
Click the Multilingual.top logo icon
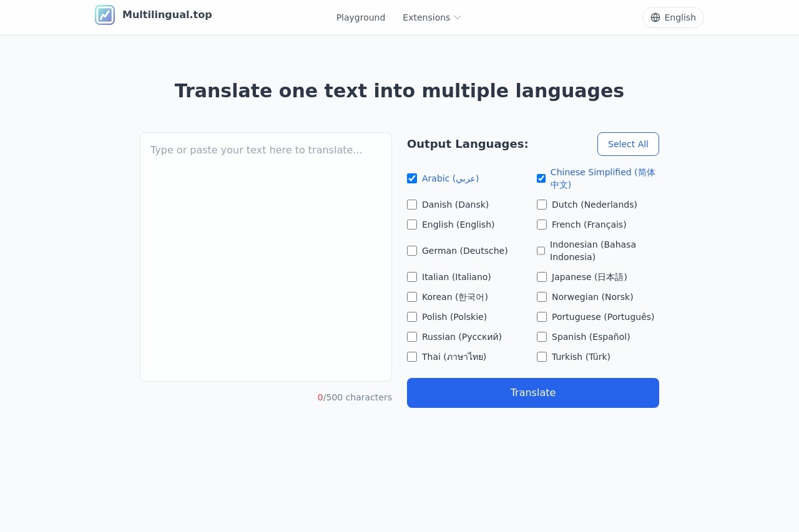click(x=105, y=15)
